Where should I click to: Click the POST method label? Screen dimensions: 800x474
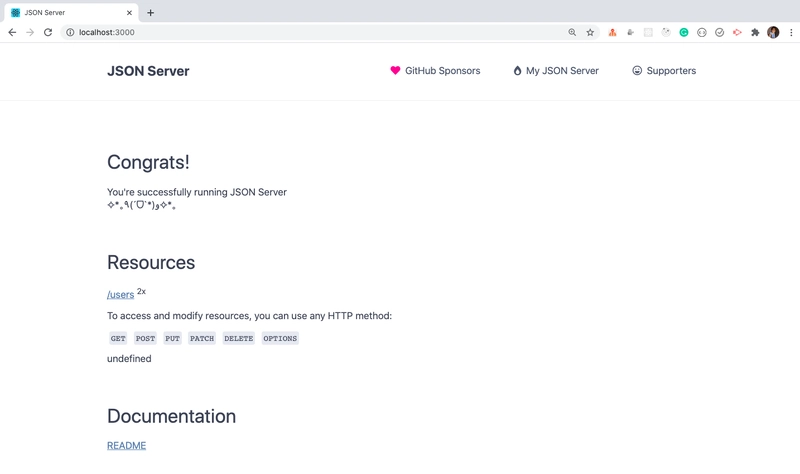click(x=145, y=338)
